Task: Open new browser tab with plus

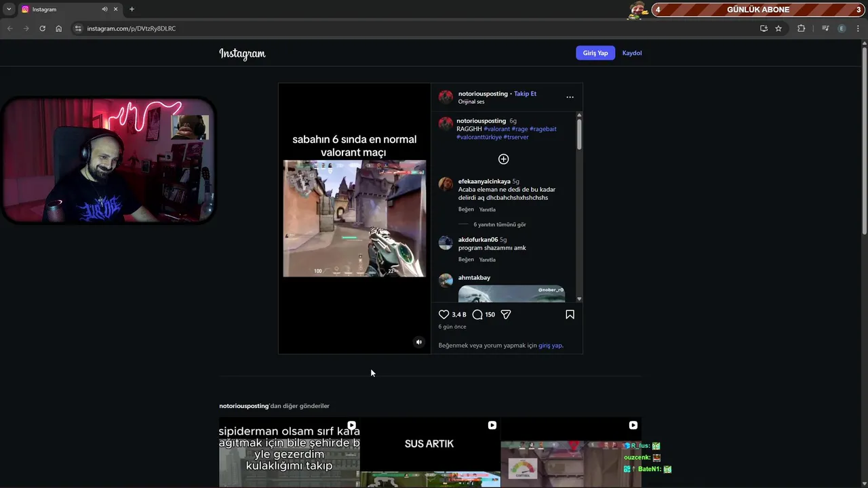Action: (132, 9)
